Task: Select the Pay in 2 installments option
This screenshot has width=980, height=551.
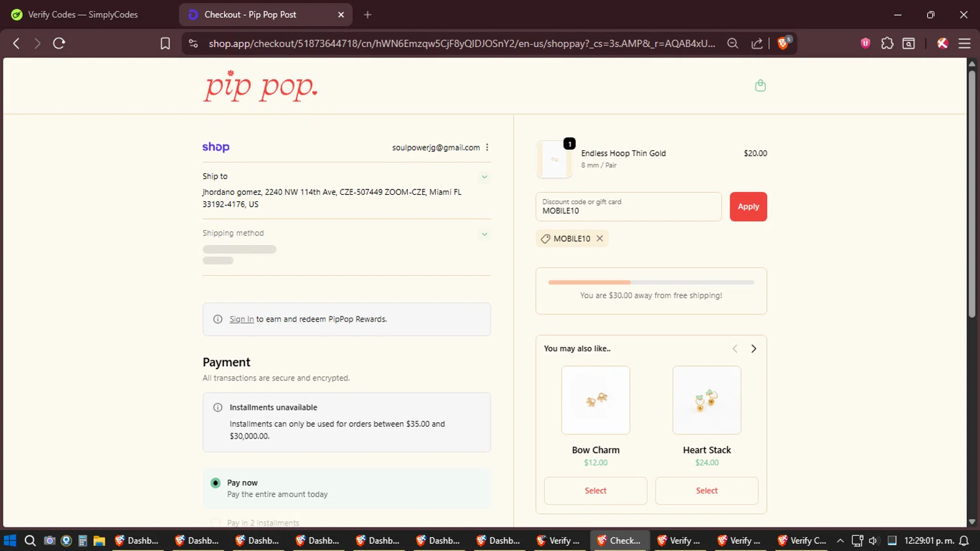Action: (x=216, y=523)
